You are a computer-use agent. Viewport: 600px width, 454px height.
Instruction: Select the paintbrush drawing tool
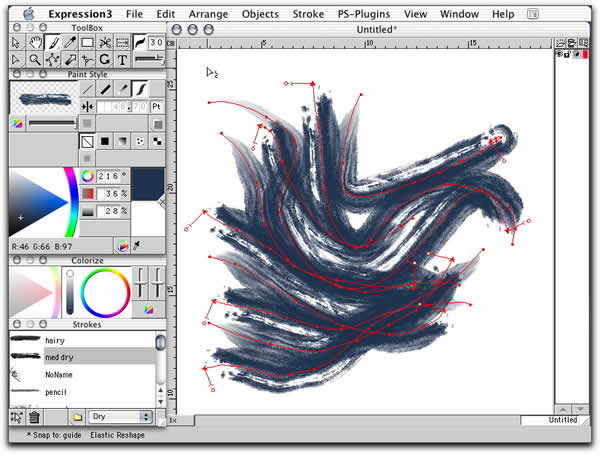[52, 42]
